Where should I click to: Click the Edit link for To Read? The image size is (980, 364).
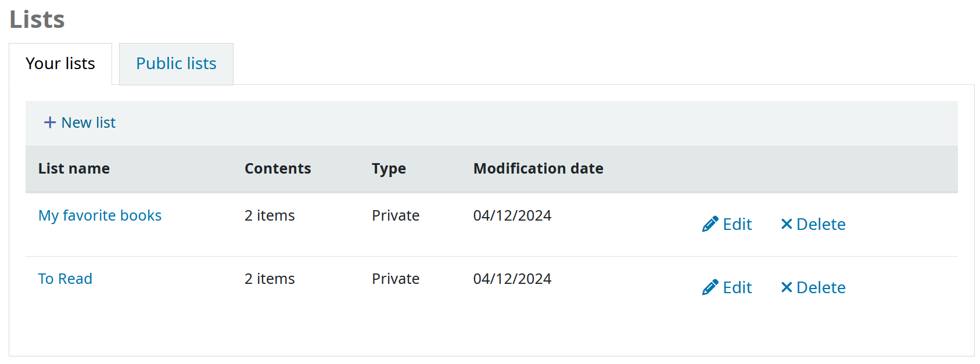tap(737, 287)
